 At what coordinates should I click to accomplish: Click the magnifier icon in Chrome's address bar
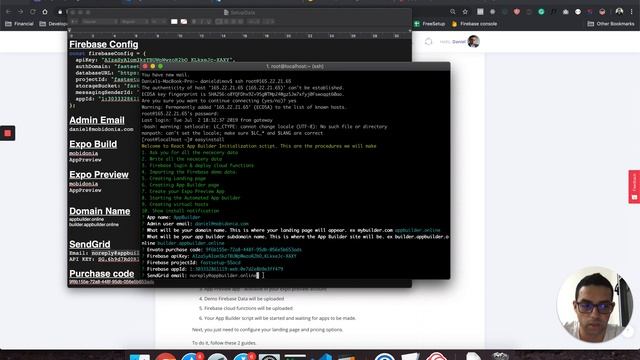(453, 12)
